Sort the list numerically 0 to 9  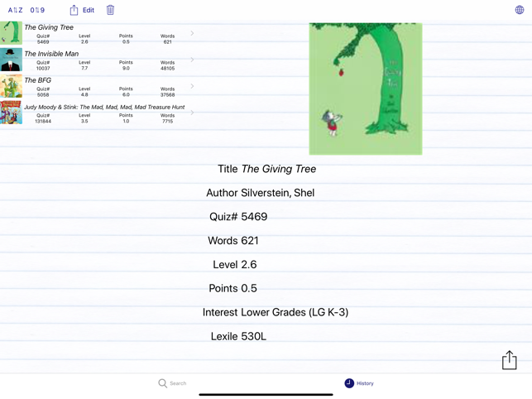[37, 10]
